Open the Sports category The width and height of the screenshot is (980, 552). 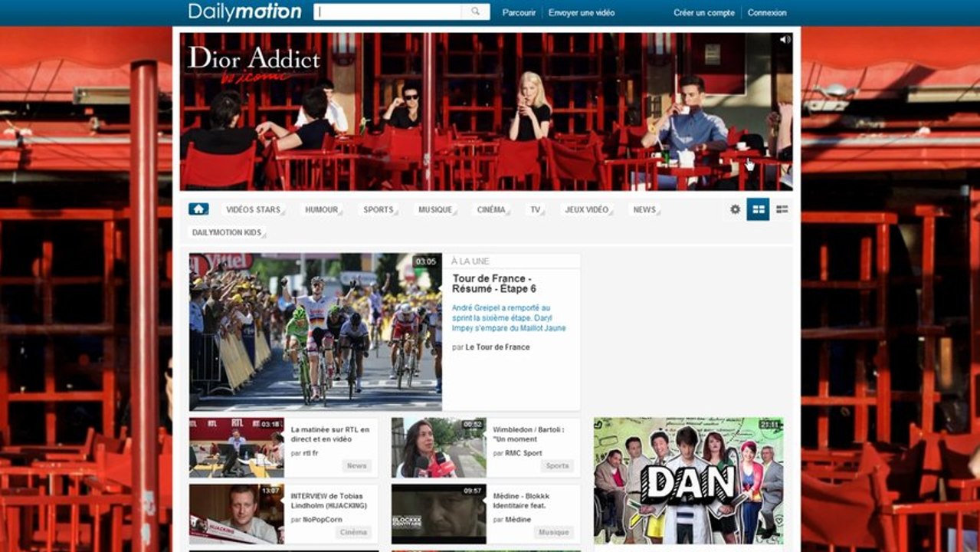point(379,209)
